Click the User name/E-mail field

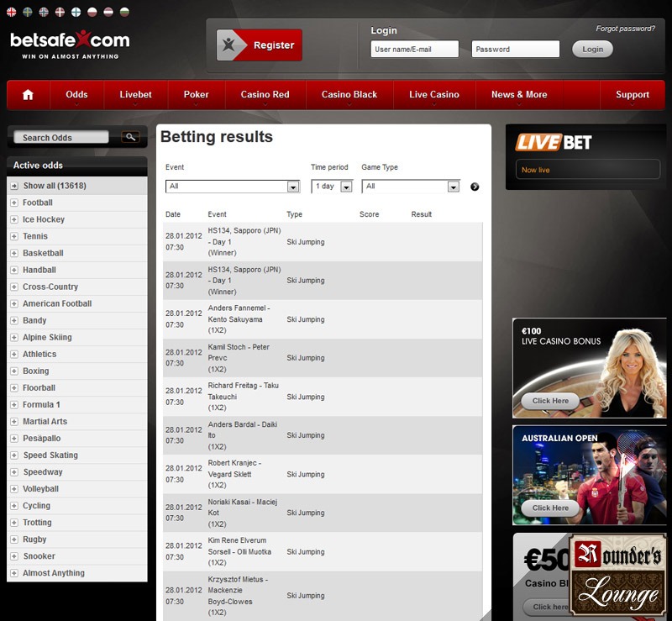[414, 50]
